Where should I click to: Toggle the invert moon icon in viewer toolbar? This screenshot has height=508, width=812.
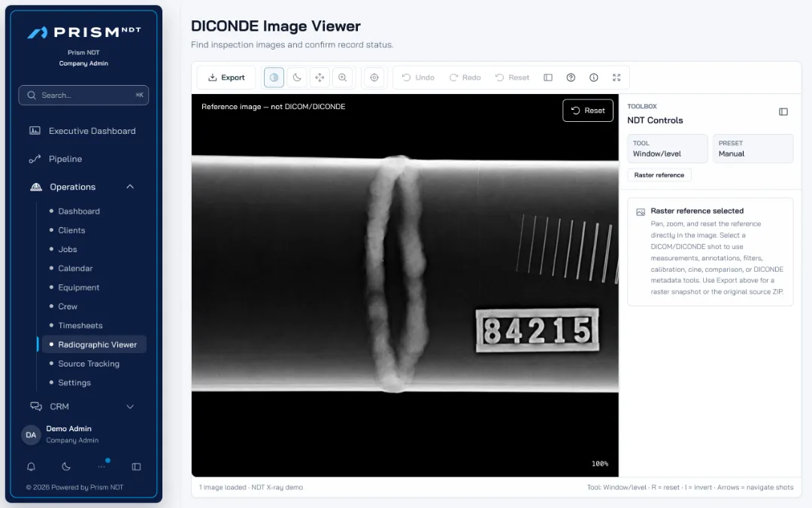click(x=297, y=78)
